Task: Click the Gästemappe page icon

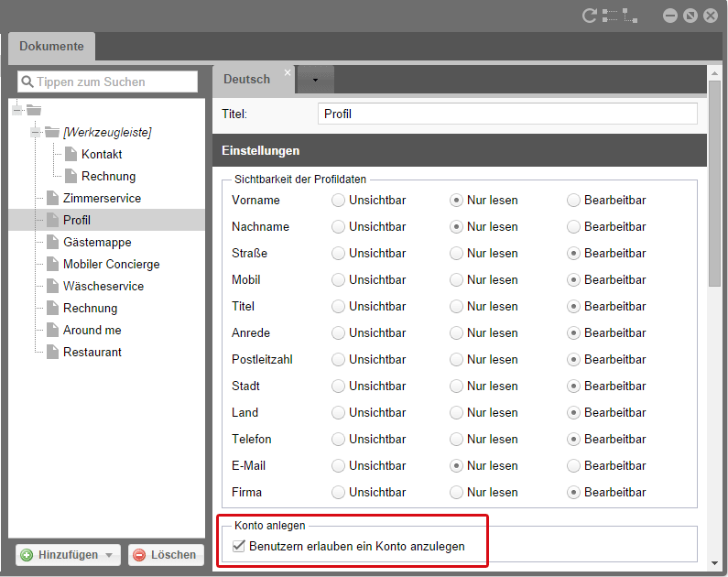Action: point(52,242)
